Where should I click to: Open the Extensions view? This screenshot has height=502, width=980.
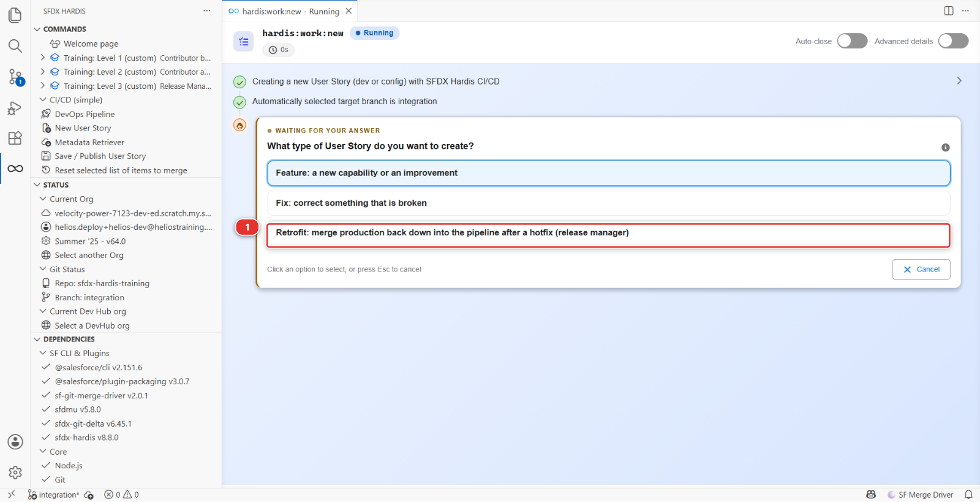coord(15,138)
